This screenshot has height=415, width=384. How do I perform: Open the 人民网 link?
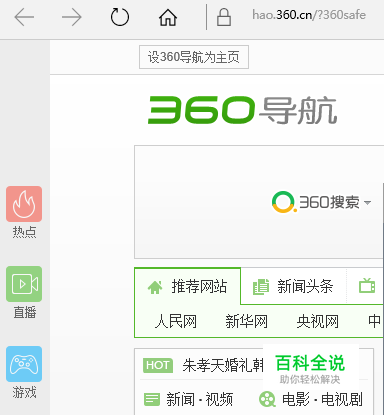[176, 321]
